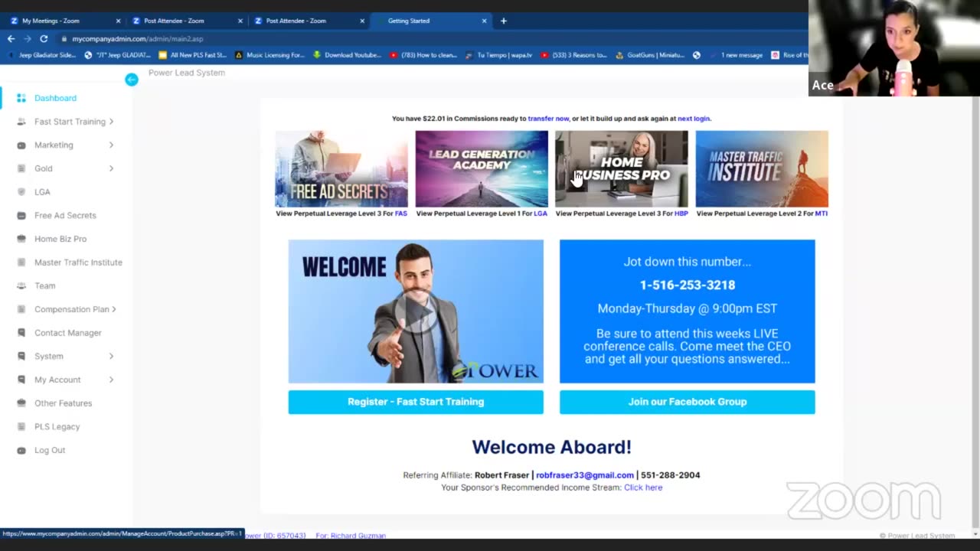This screenshot has width=980, height=551.
Task: Open the All New PLS Fast St... bookmark
Action: [x=193, y=55]
